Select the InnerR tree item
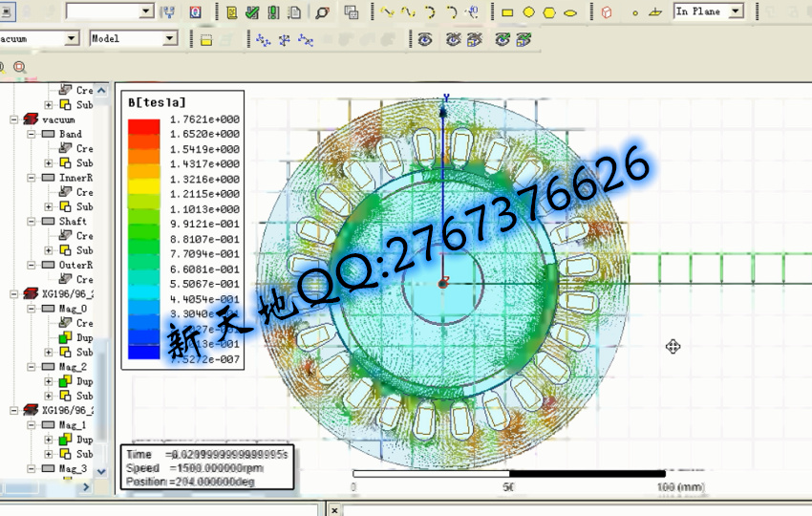 pyautogui.click(x=75, y=178)
